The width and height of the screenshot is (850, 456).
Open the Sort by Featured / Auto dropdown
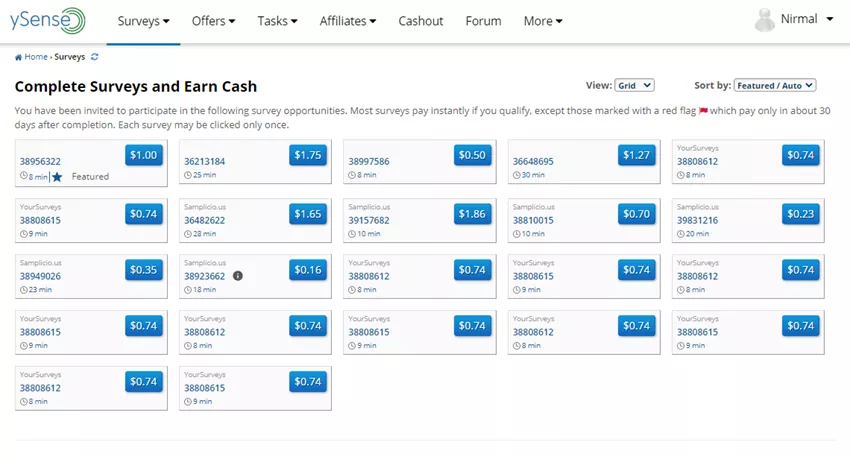pyautogui.click(x=775, y=86)
